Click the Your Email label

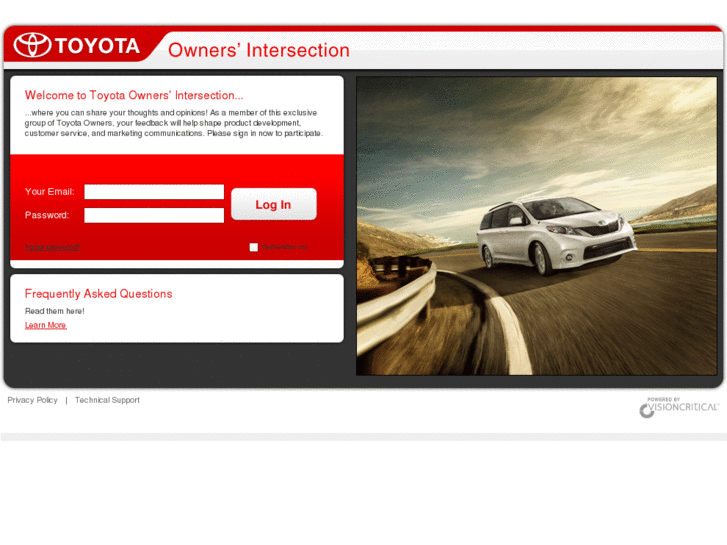[50, 192]
